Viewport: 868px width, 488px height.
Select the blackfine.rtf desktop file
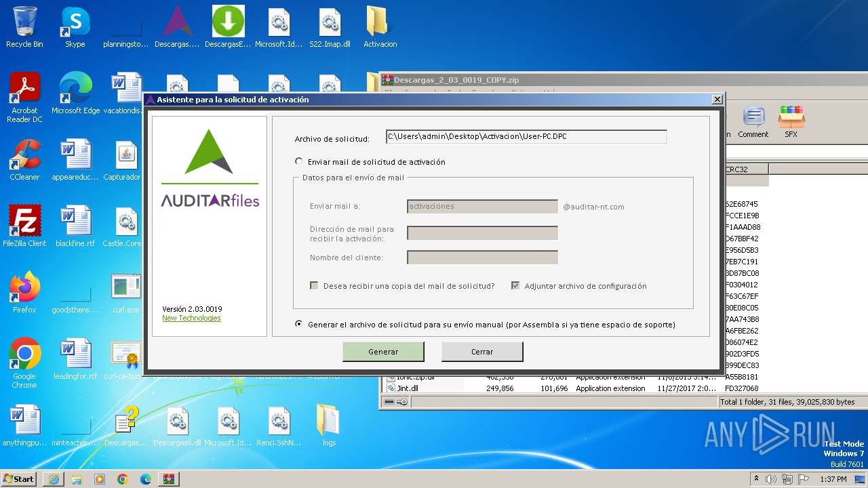(x=75, y=226)
